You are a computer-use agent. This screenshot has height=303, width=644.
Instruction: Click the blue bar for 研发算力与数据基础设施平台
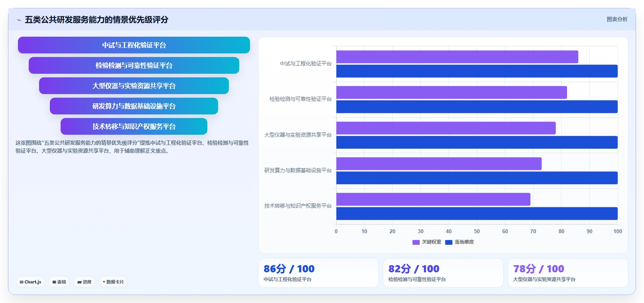(x=477, y=178)
